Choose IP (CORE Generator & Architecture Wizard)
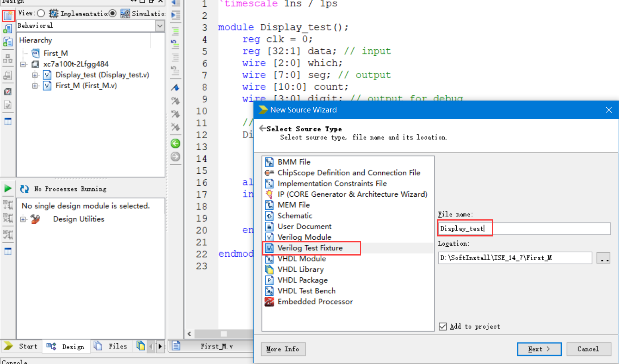This screenshot has width=619, height=364. point(346,194)
